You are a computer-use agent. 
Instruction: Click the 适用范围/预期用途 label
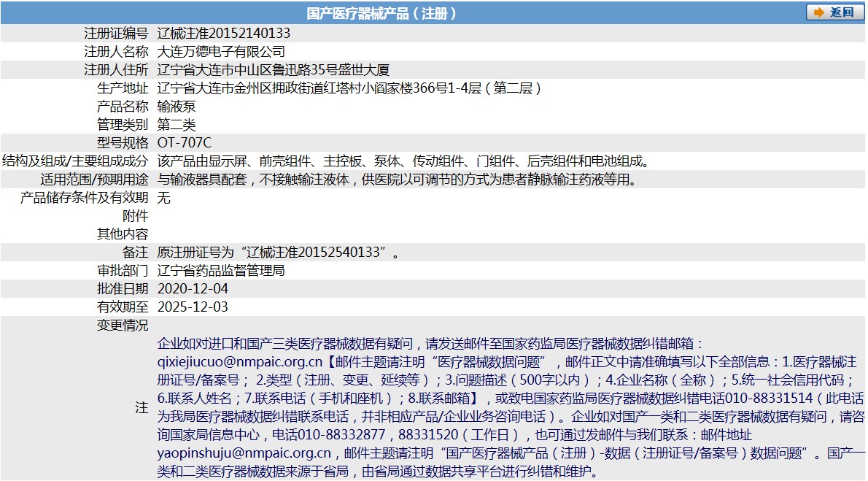[x=95, y=180]
